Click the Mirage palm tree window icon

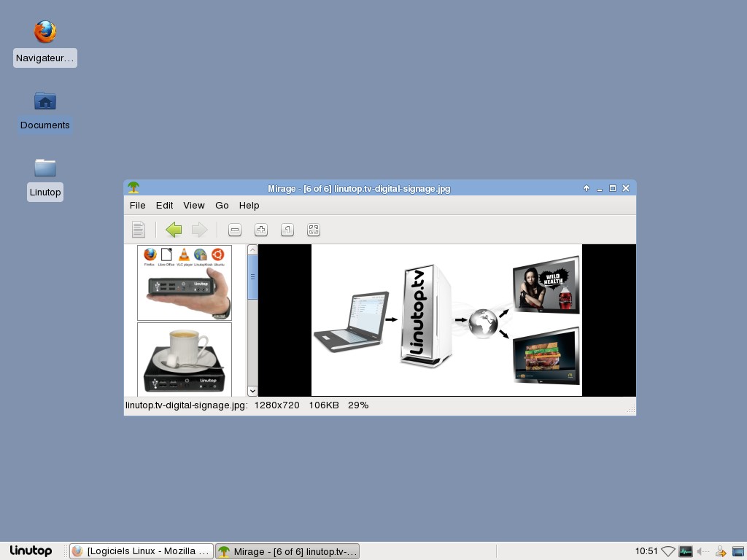click(x=133, y=188)
